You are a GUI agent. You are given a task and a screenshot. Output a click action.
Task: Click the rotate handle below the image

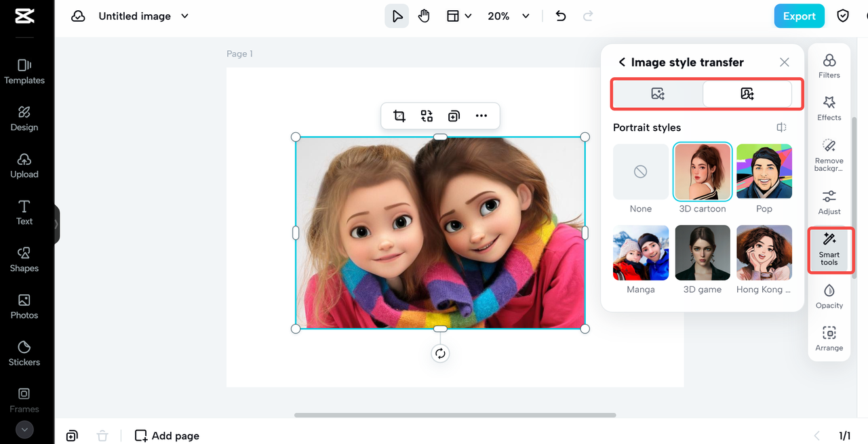pos(440,353)
